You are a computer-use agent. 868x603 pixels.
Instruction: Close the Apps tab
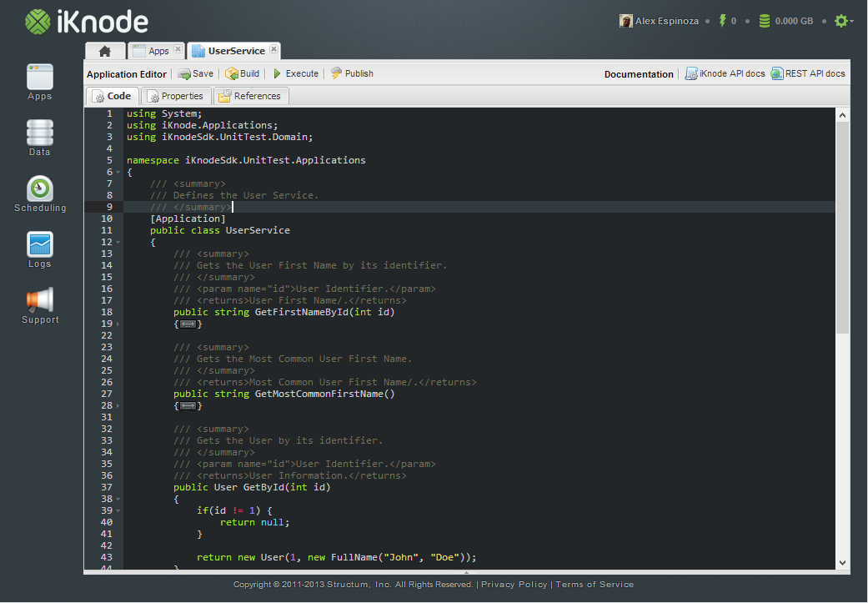(x=178, y=48)
